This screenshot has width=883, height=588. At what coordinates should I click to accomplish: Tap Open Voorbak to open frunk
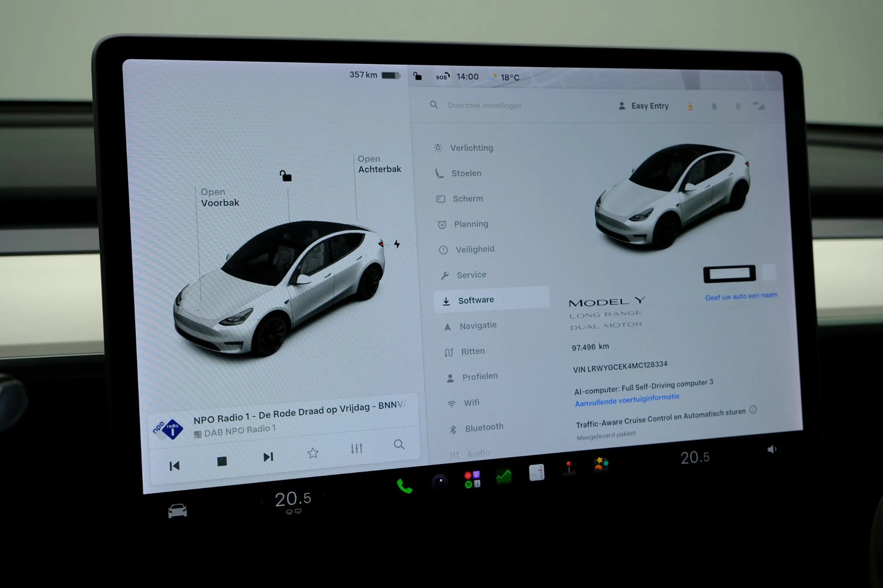click(x=220, y=197)
